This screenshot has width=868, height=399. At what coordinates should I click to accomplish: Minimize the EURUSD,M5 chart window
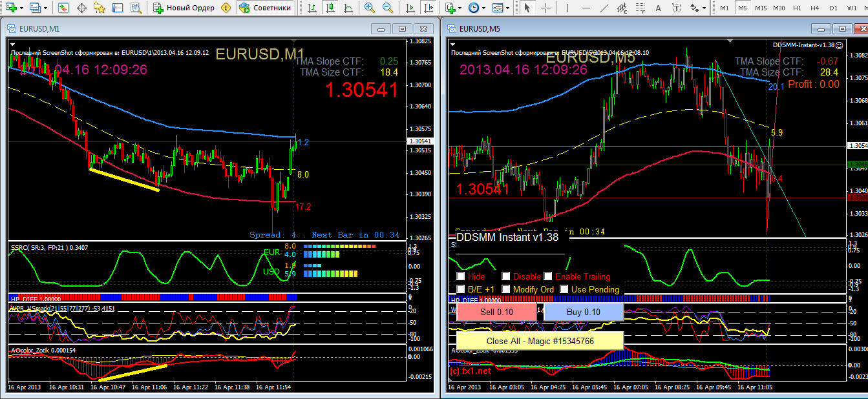click(821, 29)
